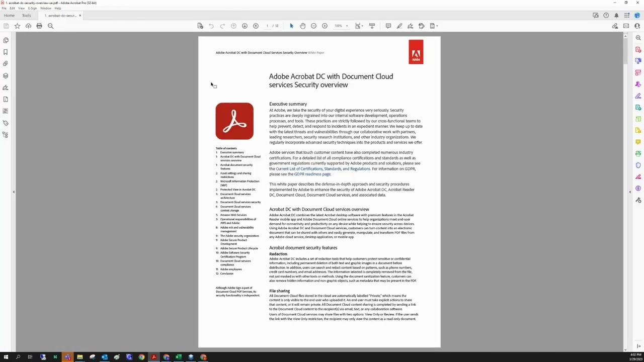Click 'Executive summary' in table of contents

point(232,152)
